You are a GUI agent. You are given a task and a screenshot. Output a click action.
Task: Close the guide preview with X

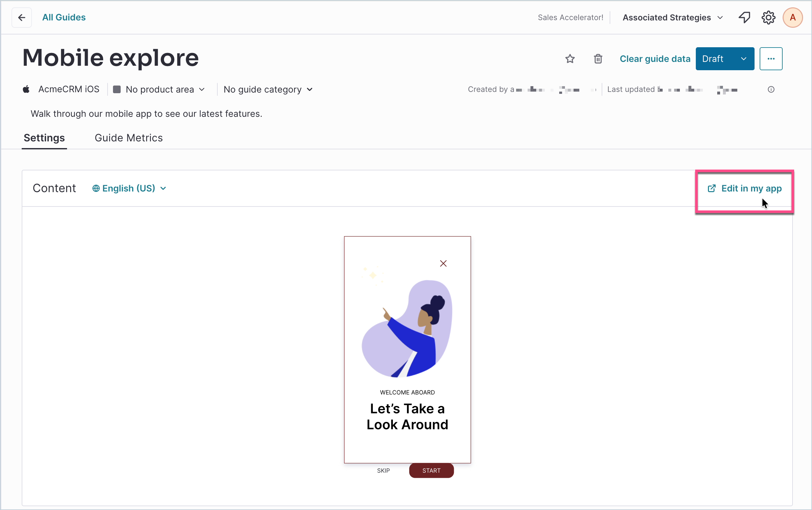coord(443,264)
